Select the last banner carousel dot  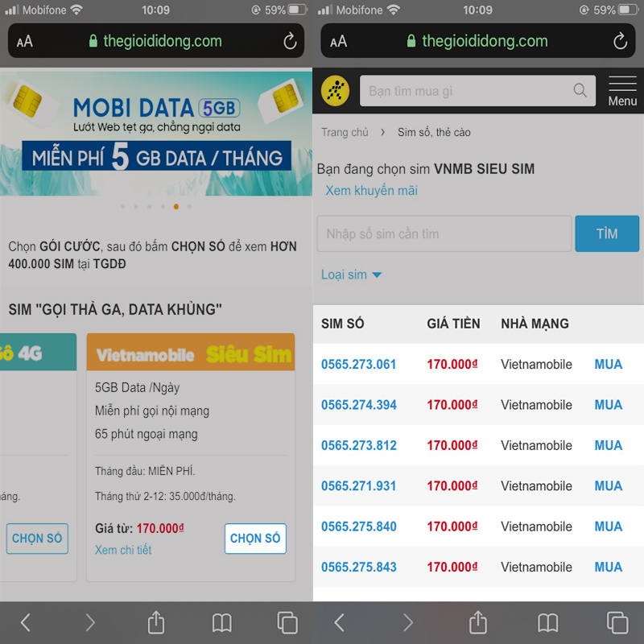click(x=189, y=207)
